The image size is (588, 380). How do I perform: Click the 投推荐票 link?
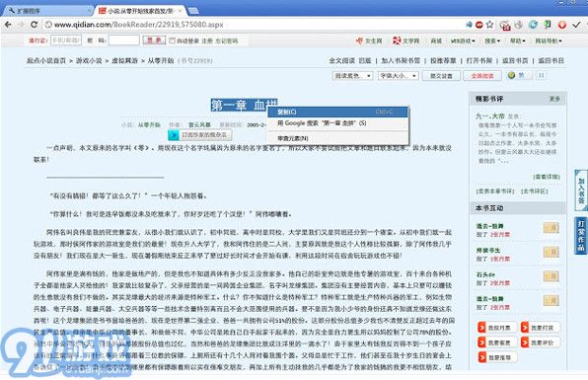point(443,60)
